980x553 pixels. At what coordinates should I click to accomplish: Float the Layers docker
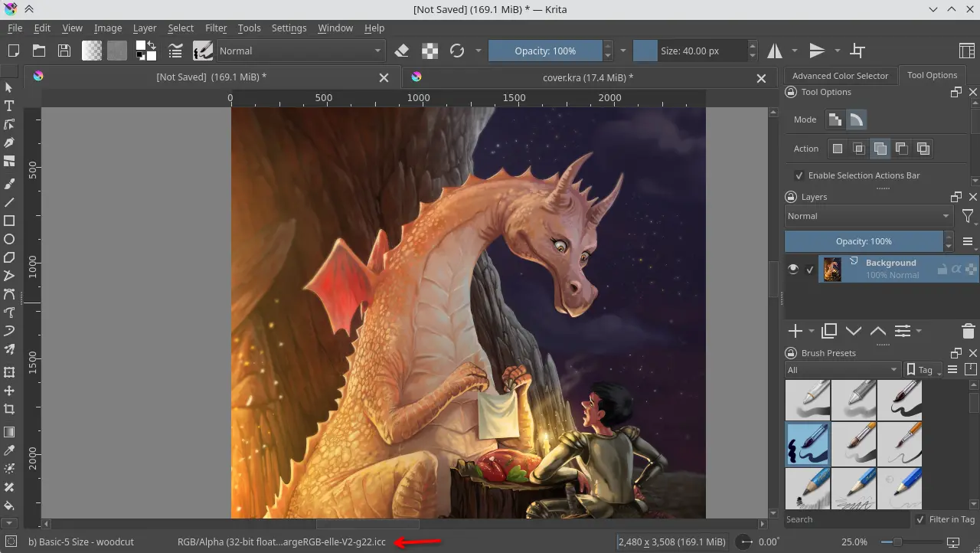pyautogui.click(x=955, y=197)
